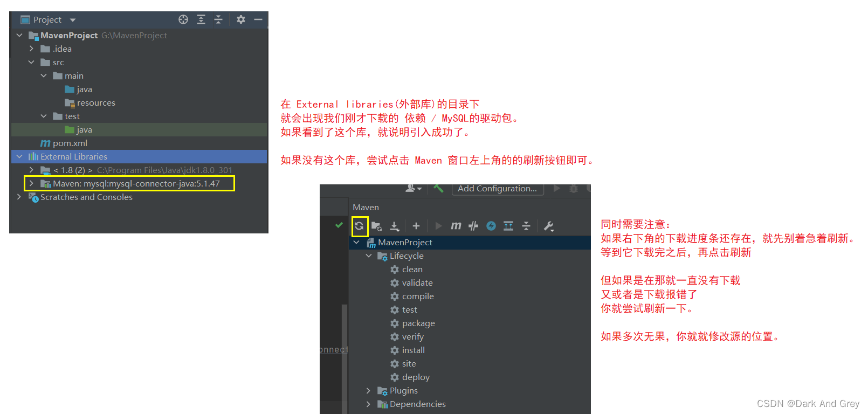Select the site lifecycle goal
The width and height of the screenshot is (868, 414).
403,363
